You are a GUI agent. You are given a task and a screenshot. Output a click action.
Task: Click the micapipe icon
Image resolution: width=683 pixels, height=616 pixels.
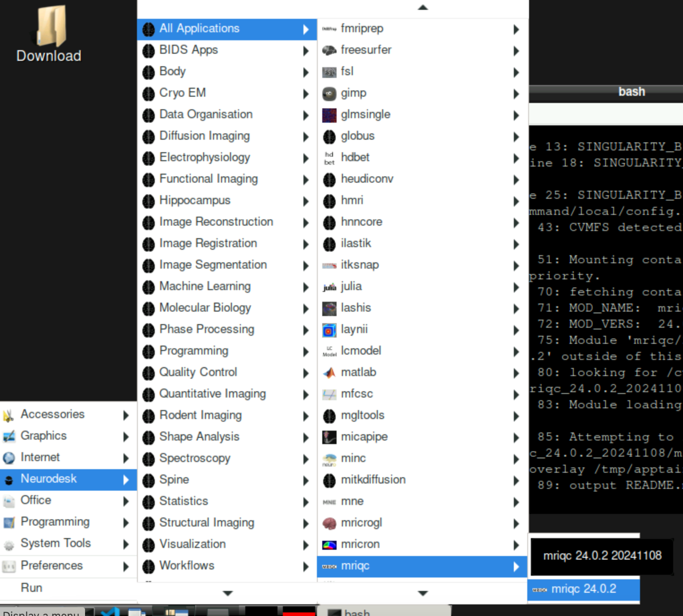(x=329, y=437)
